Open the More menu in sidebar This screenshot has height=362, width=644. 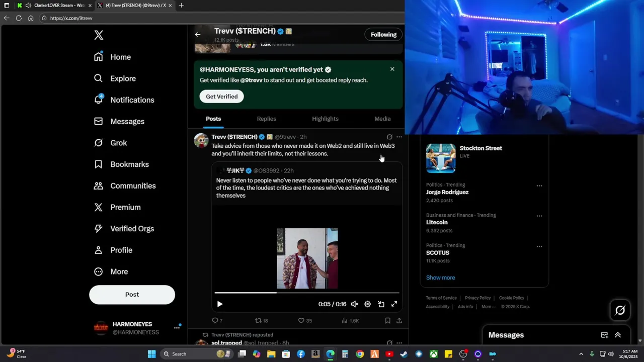click(111, 271)
